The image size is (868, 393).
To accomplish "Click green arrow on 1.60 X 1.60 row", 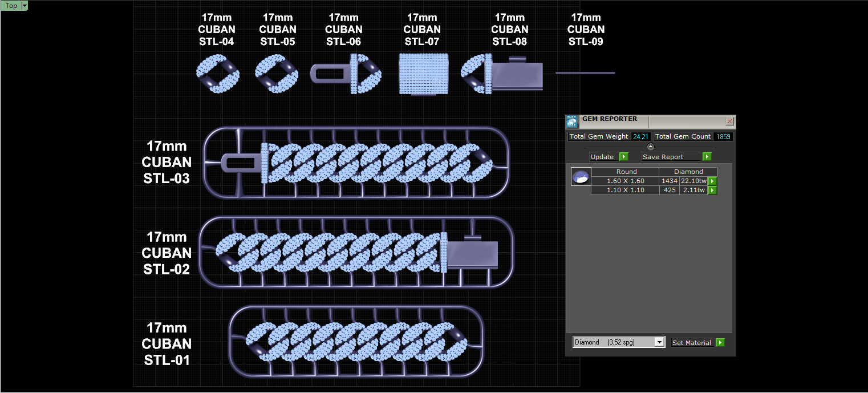I will (x=712, y=181).
